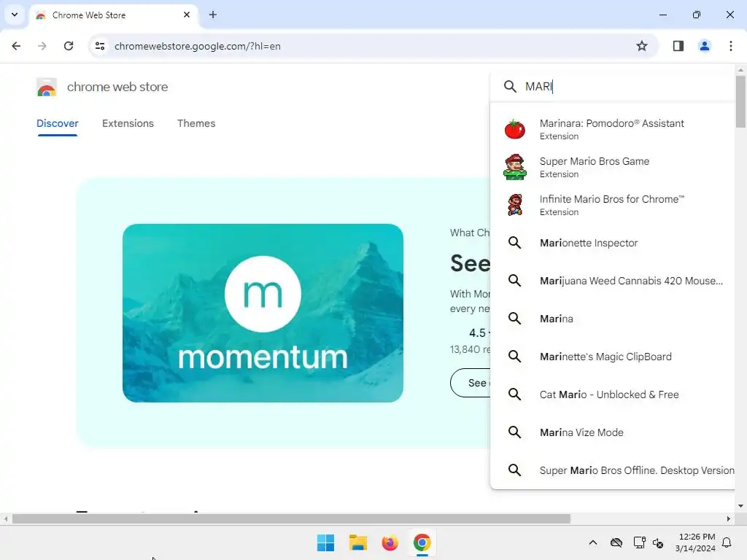747x560 pixels.
Task: Click the See button beside Momentum
Action: 471,383
